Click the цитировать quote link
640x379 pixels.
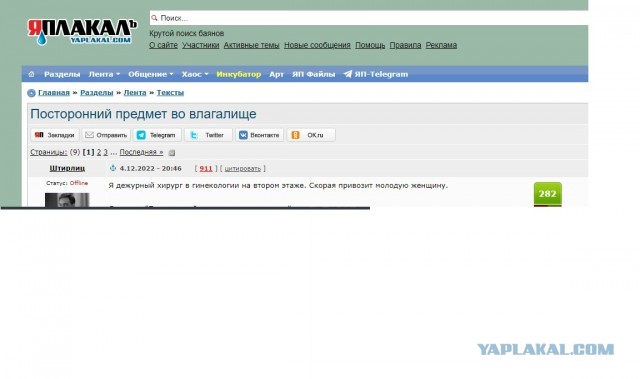(242, 168)
